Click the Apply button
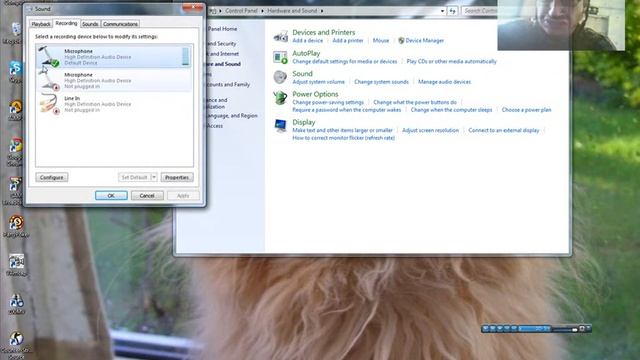Image resolution: width=640 pixels, height=360 pixels. [183, 196]
